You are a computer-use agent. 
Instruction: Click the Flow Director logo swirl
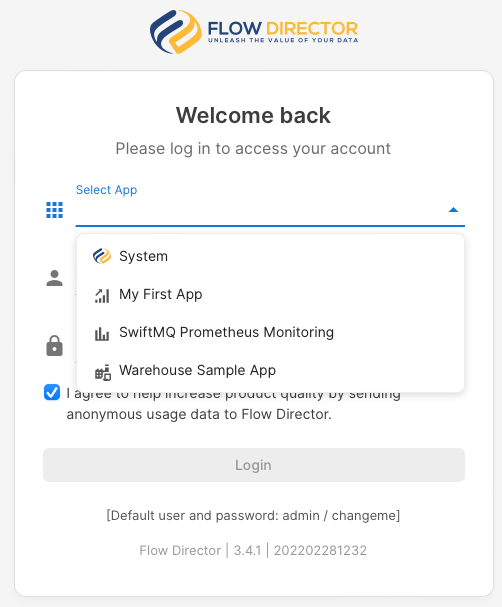(176, 32)
